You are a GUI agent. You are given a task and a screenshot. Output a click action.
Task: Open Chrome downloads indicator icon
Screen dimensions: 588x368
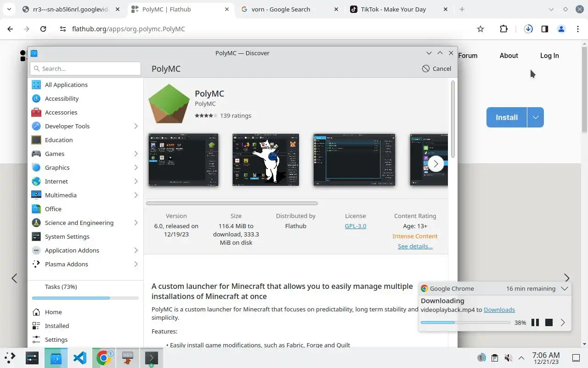(x=528, y=29)
